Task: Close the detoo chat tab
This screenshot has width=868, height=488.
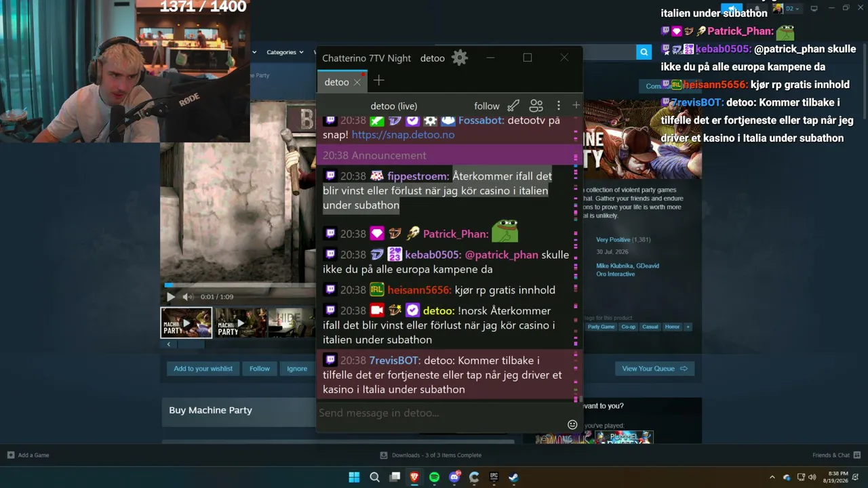Action: click(x=357, y=83)
